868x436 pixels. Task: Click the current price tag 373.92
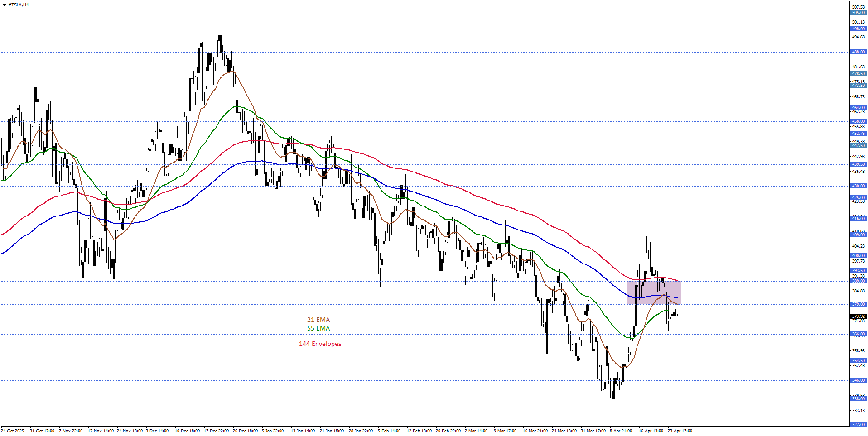pos(858,316)
